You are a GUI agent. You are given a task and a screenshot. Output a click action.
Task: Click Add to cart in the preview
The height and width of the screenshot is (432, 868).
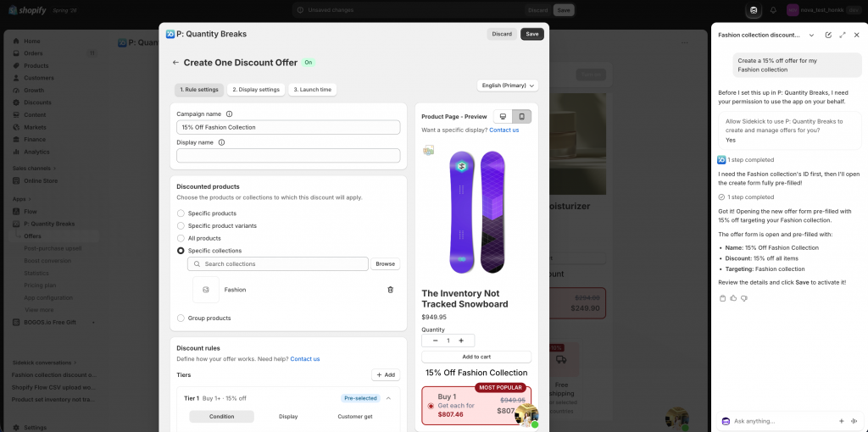click(x=476, y=357)
